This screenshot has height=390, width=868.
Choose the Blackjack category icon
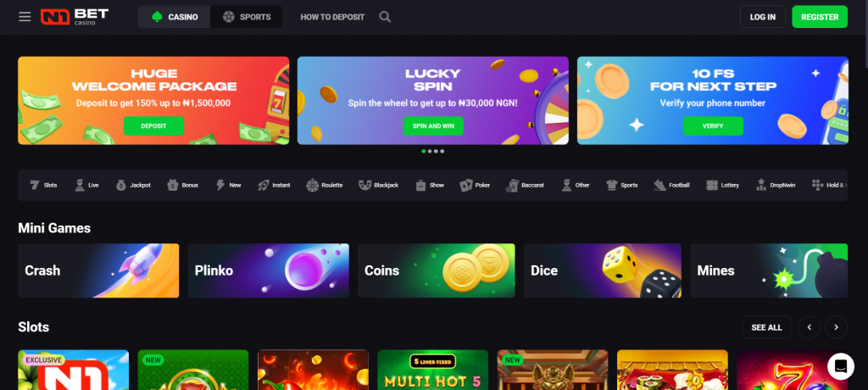click(379, 185)
